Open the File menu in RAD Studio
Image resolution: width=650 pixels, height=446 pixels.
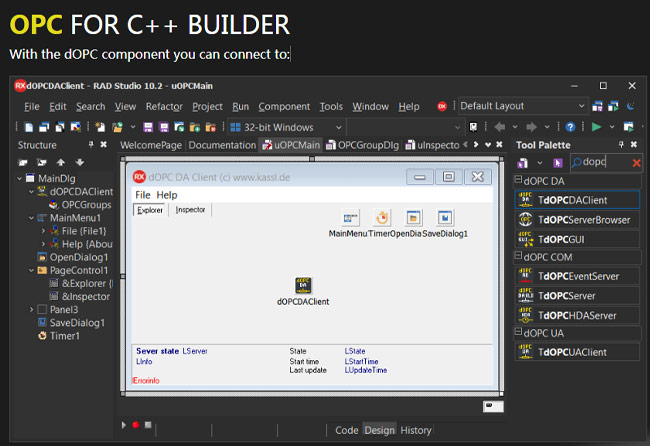(32, 107)
